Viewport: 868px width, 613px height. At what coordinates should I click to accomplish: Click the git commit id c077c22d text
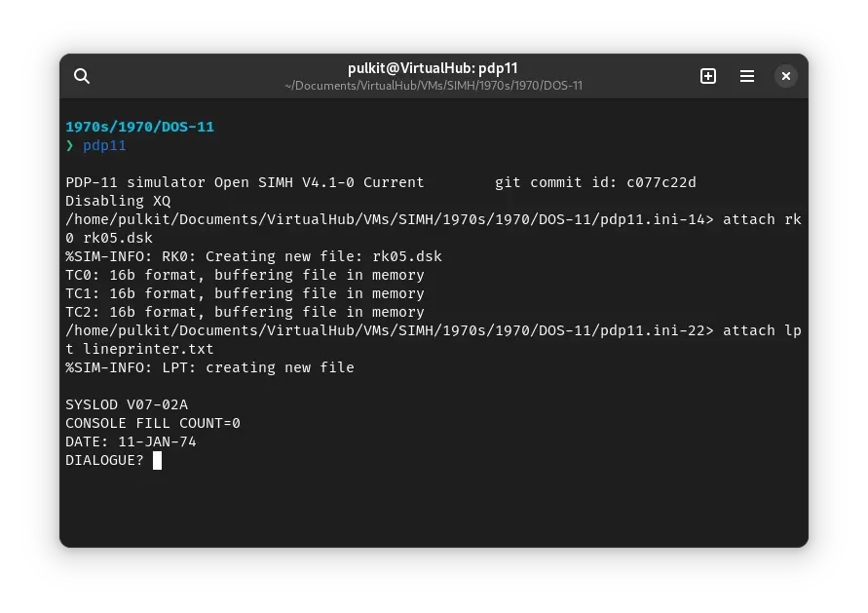pos(595,182)
